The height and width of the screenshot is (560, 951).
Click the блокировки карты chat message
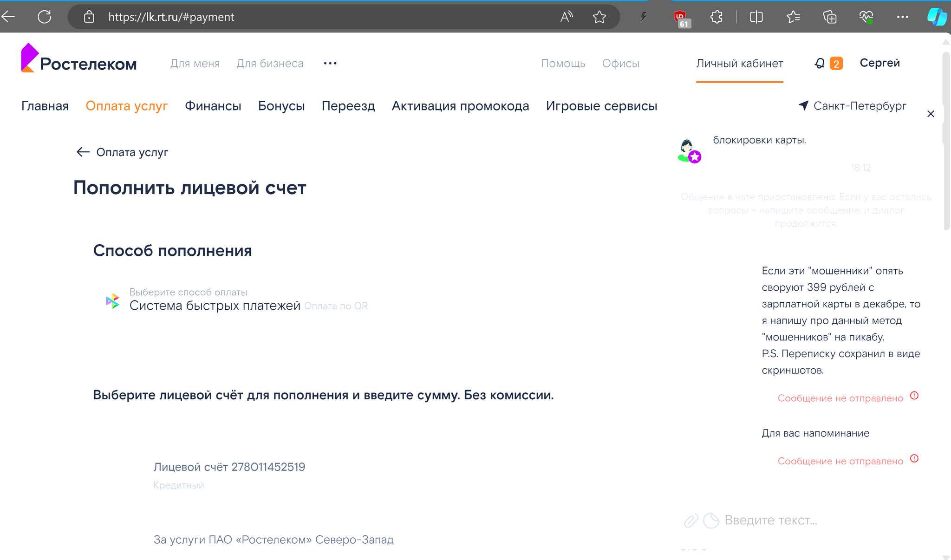[x=759, y=140]
